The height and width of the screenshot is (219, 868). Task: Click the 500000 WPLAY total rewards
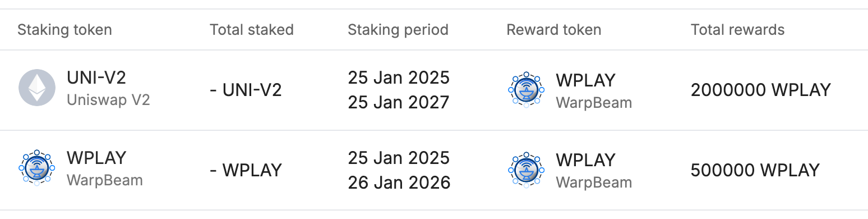755,170
